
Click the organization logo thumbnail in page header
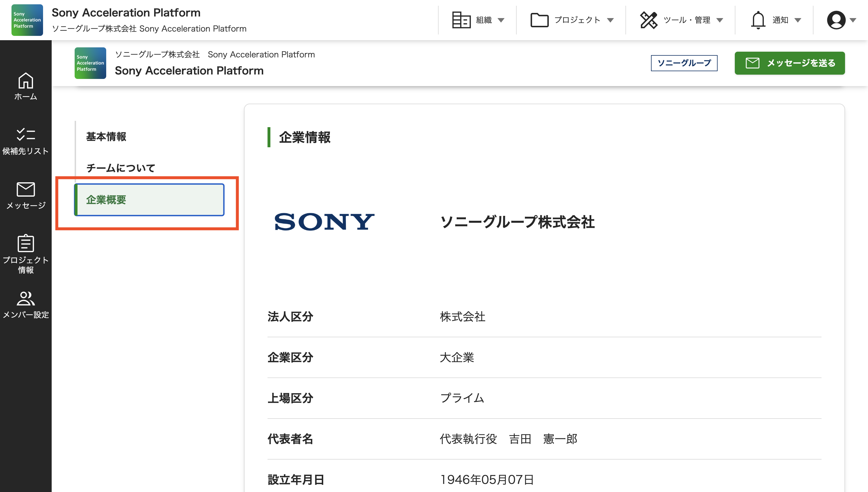point(90,63)
